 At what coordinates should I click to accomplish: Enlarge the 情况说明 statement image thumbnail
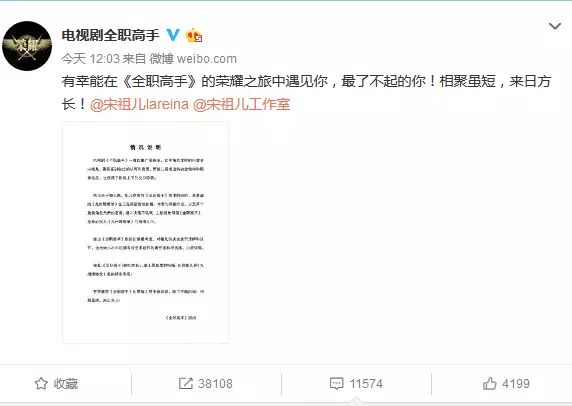pyautogui.click(x=146, y=232)
